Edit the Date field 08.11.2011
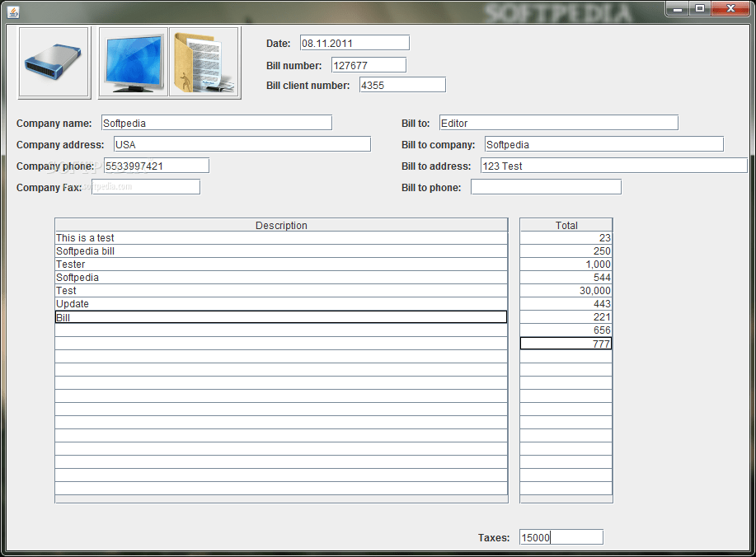 pyautogui.click(x=355, y=43)
